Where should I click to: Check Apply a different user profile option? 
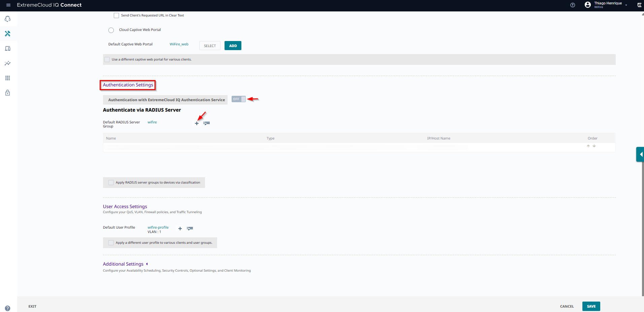point(111,243)
